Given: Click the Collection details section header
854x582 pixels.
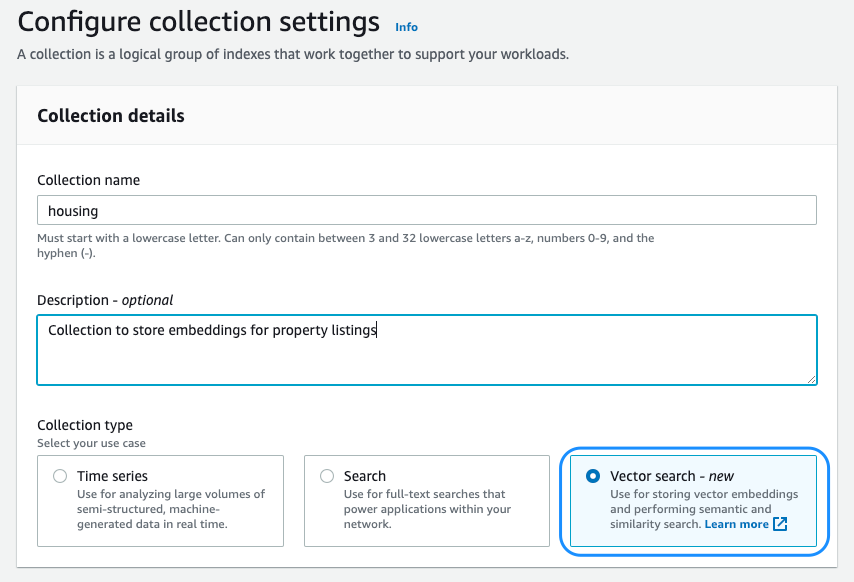Looking at the screenshot, I should [110, 116].
